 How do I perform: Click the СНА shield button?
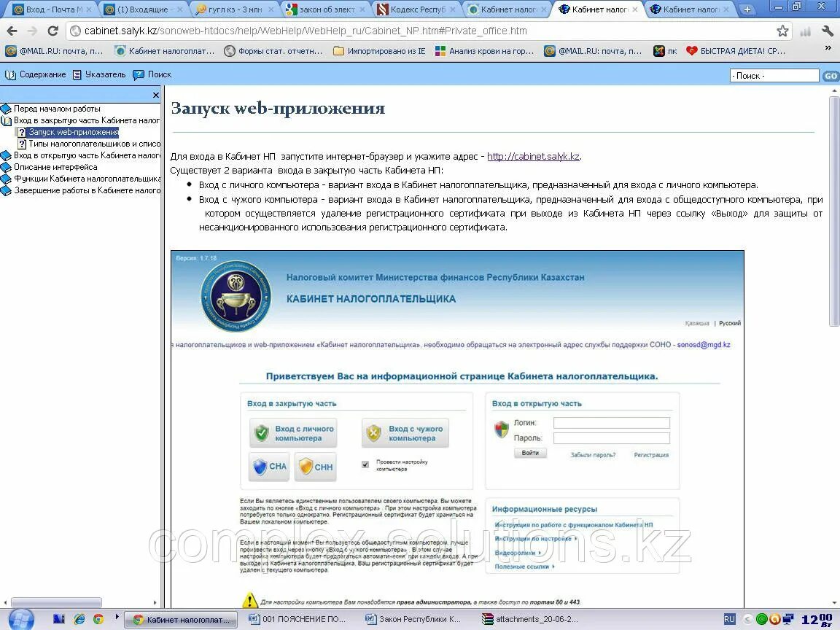pos(270,466)
